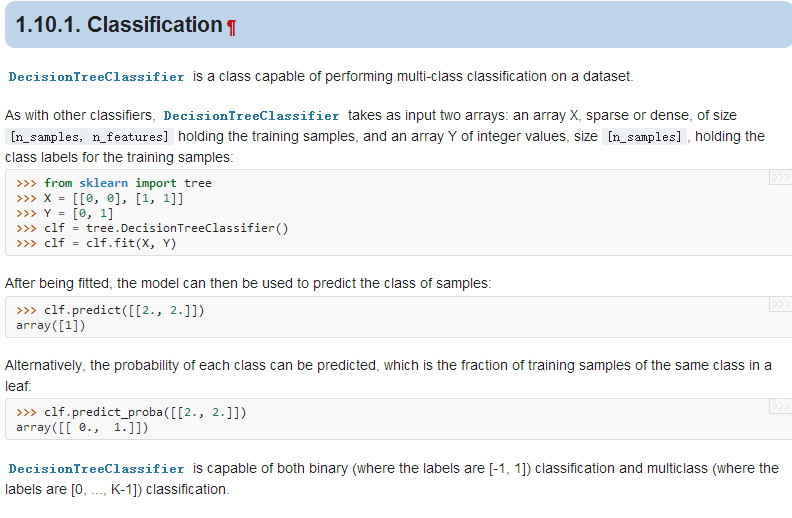Viewport: 792px width, 518px height.
Task: Open the DecisionTreeClassifier link in the first sentence
Action: point(96,77)
